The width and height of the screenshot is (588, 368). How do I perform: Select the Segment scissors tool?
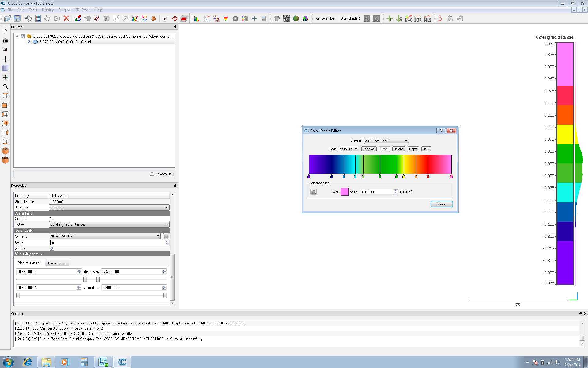(x=165, y=18)
